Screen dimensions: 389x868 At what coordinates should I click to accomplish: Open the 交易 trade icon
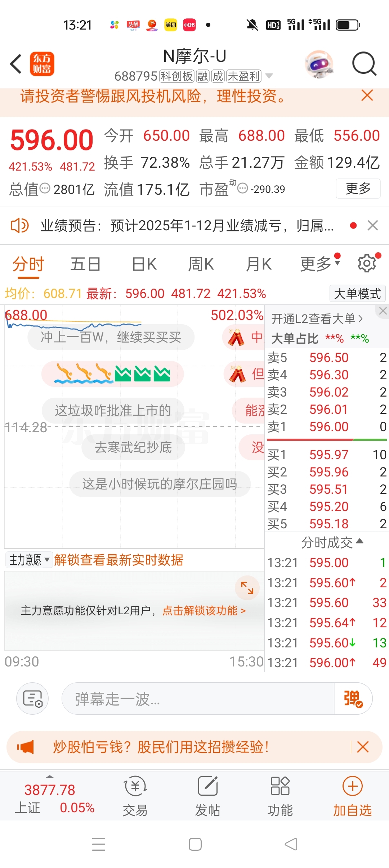point(135,796)
